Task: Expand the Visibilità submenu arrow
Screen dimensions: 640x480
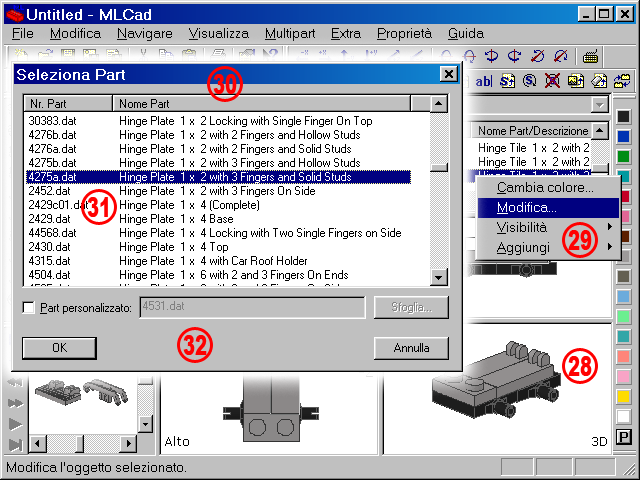Action: point(610,227)
